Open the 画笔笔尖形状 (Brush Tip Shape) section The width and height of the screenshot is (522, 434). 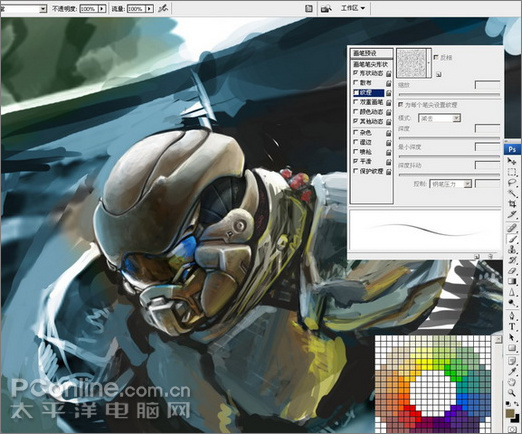[x=371, y=64]
